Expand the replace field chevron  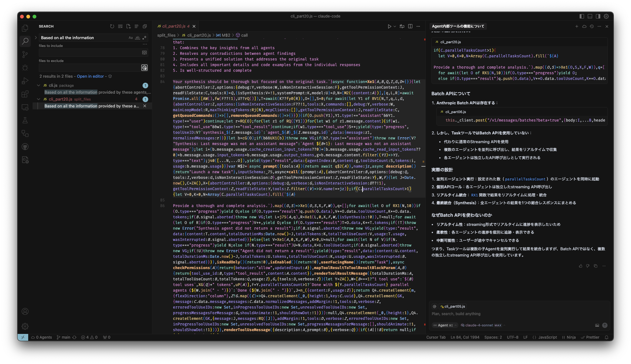click(x=36, y=38)
